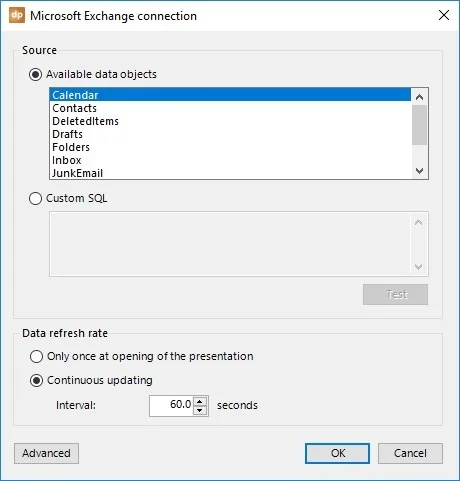Select JunkEmail in the data objects list

click(x=230, y=173)
